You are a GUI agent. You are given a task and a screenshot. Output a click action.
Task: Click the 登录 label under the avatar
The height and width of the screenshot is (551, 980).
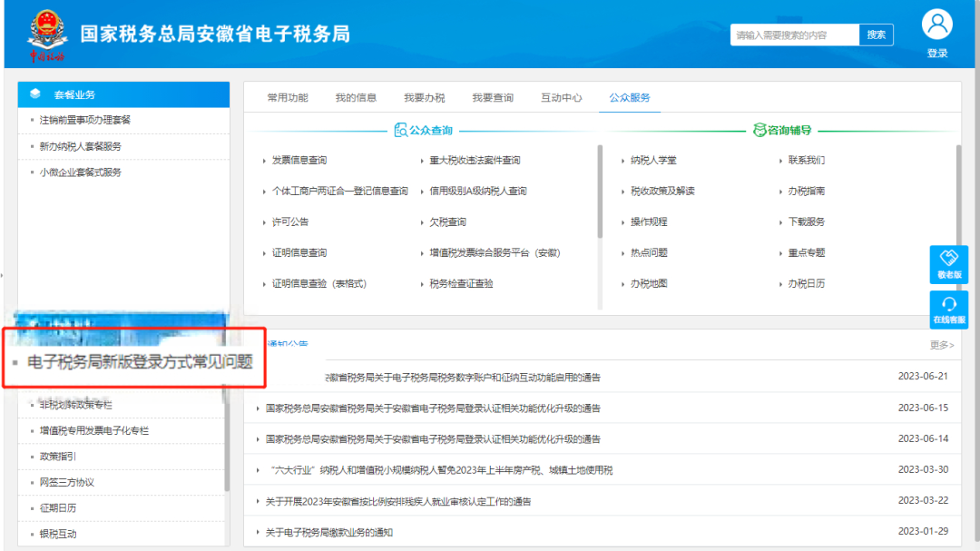point(936,54)
